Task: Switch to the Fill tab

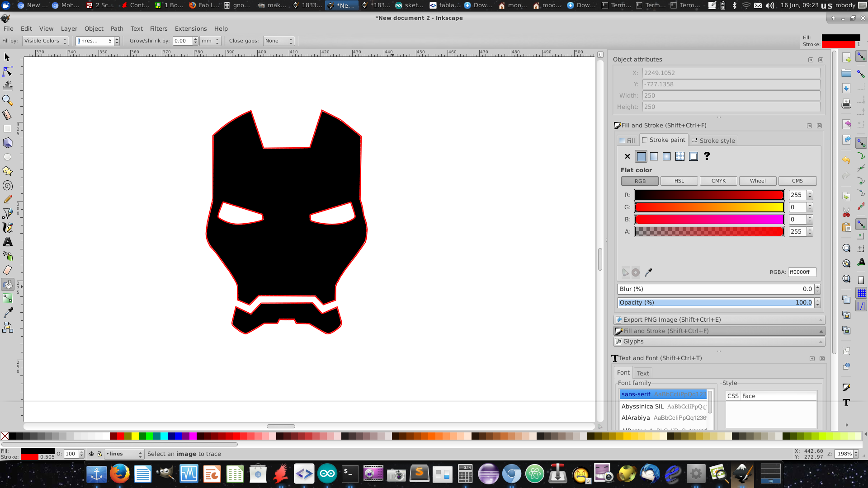Action: 627,141
